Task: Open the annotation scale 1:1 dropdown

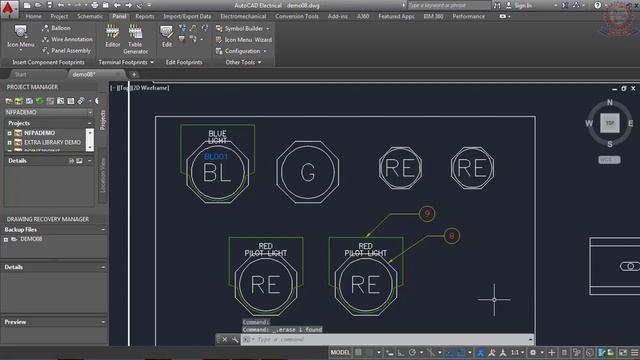Action: (518, 352)
